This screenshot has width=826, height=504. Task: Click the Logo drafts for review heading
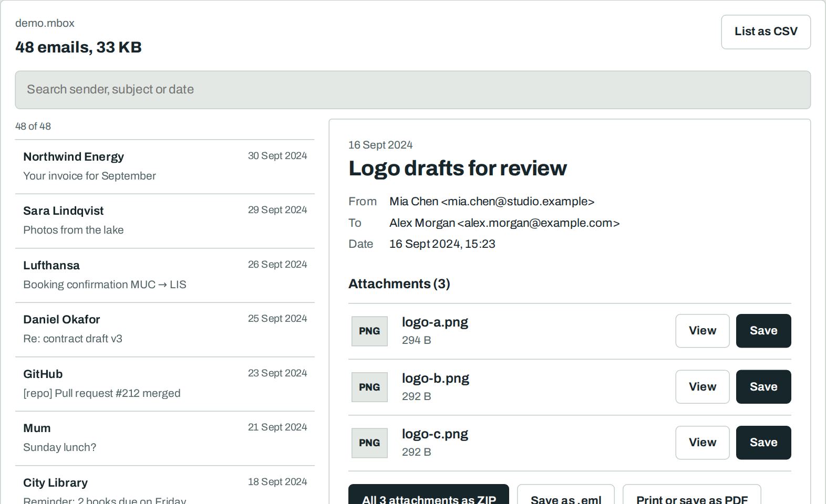457,169
